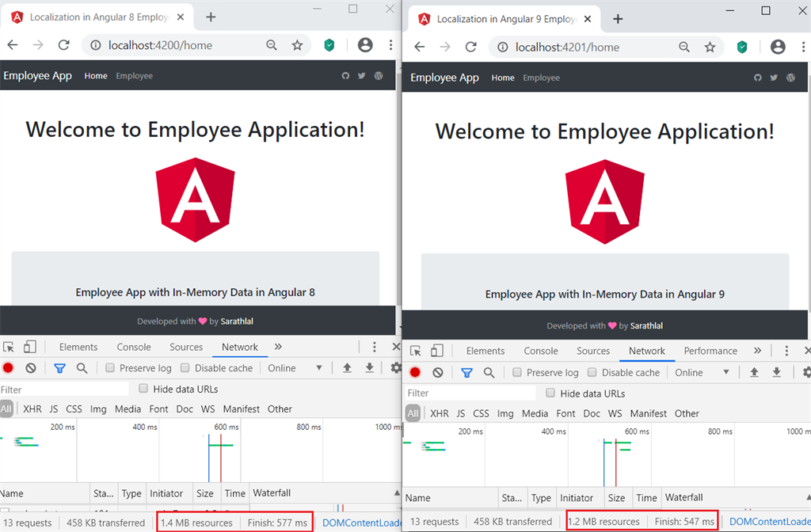Open Chrome menu in Angular 9 window
The image size is (811, 532).
coord(803,47)
